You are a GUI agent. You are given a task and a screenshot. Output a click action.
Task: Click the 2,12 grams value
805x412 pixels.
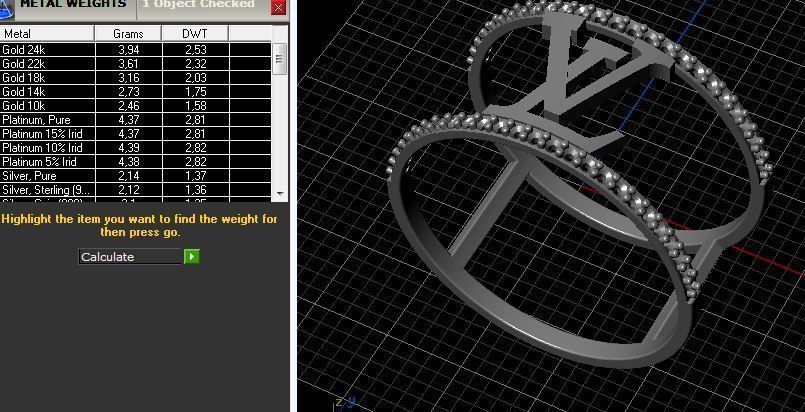(x=128, y=190)
